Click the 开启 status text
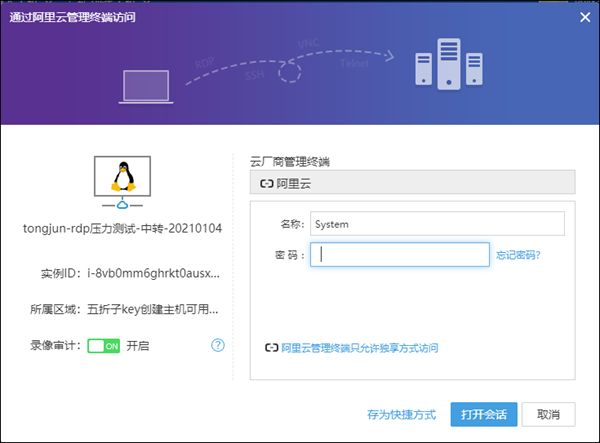Viewport: 600px width, 443px height. tap(138, 346)
